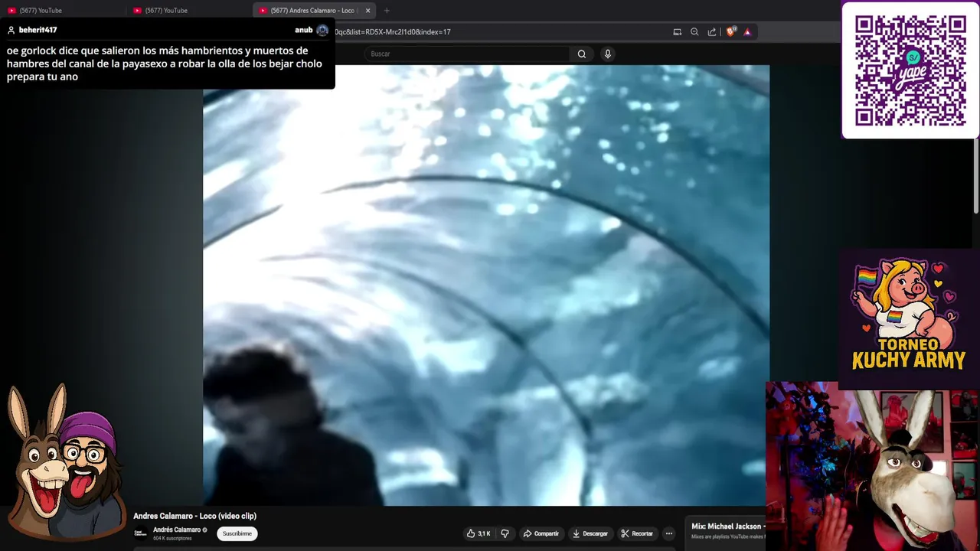Viewport: 980px width, 551px height.
Task: Click the Mix: Michael Jackson playlist title
Action: tap(727, 527)
